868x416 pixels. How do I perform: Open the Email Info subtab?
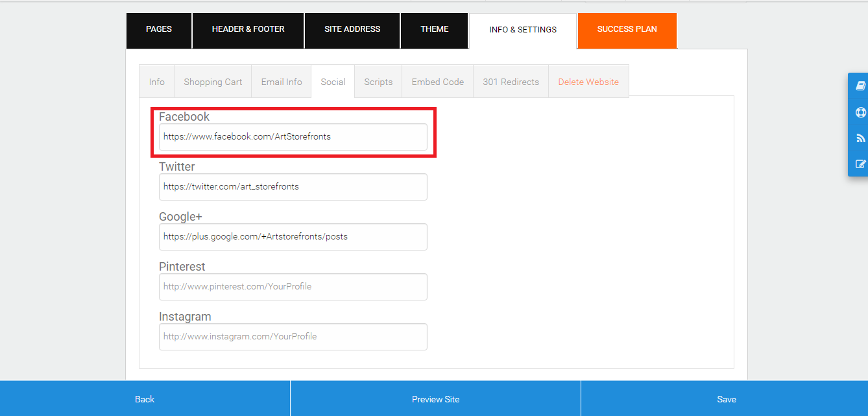281,81
